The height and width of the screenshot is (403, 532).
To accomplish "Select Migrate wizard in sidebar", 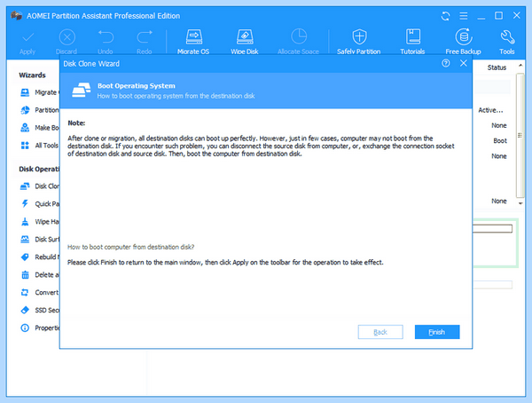I will [x=39, y=92].
